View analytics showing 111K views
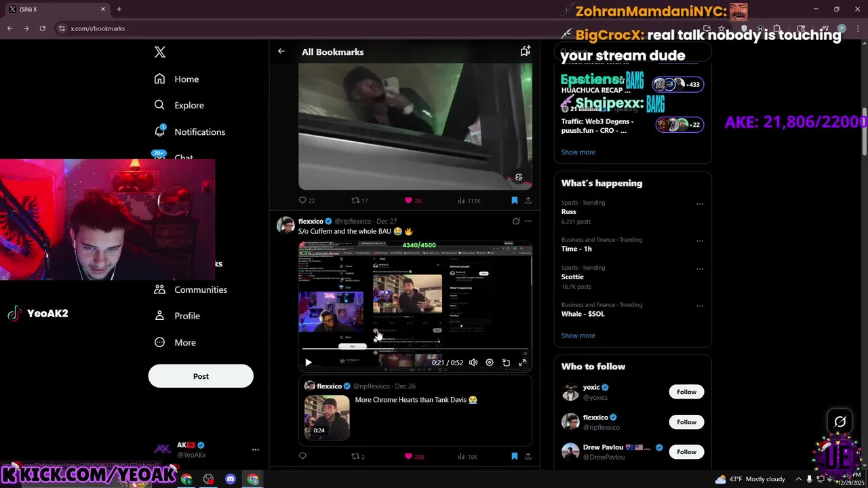Screen dimensions: 868x488 (x=469, y=200)
